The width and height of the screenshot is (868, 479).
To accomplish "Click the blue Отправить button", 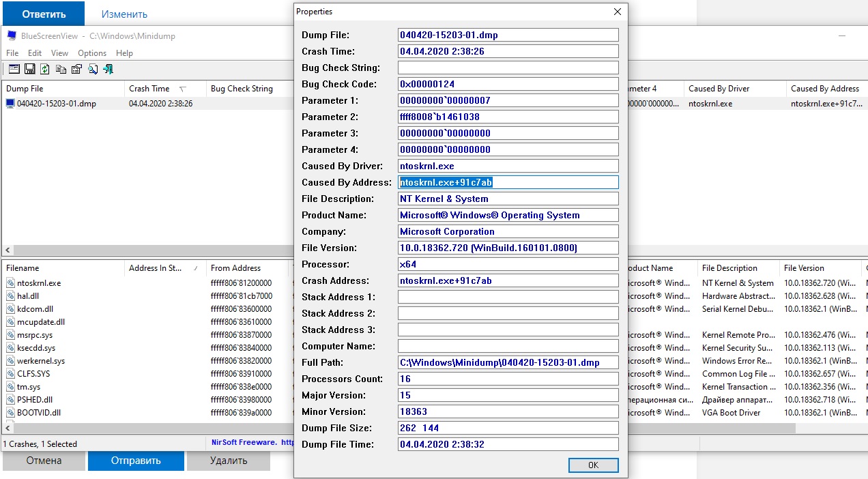I will (x=136, y=461).
